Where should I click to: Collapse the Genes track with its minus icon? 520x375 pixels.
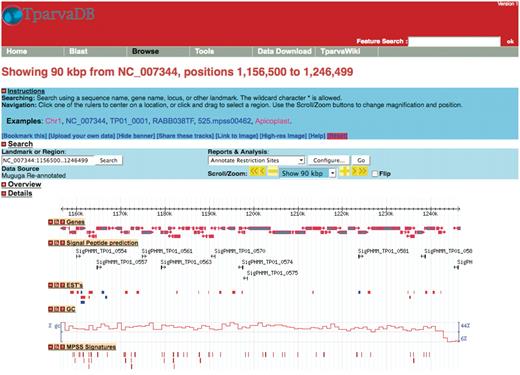pyautogui.click(x=51, y=222)
